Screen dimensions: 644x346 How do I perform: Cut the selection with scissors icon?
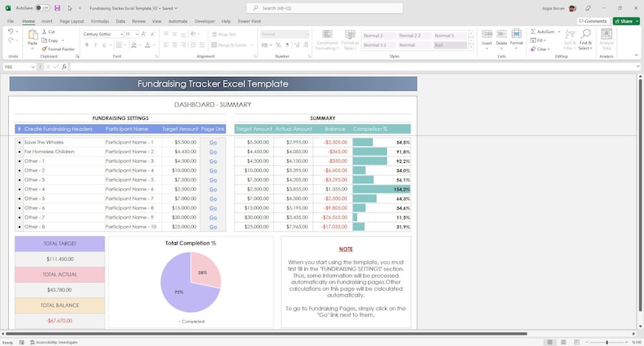(45, 32)
